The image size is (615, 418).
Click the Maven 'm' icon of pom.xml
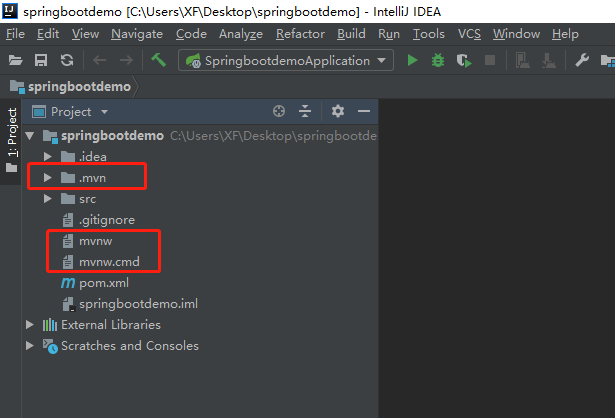[68, 283]
